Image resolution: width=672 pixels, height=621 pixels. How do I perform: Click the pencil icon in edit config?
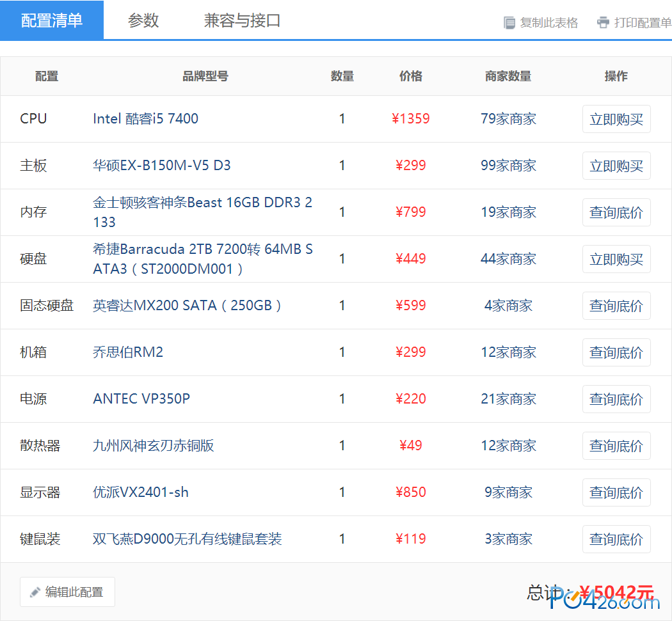[35, 592]
